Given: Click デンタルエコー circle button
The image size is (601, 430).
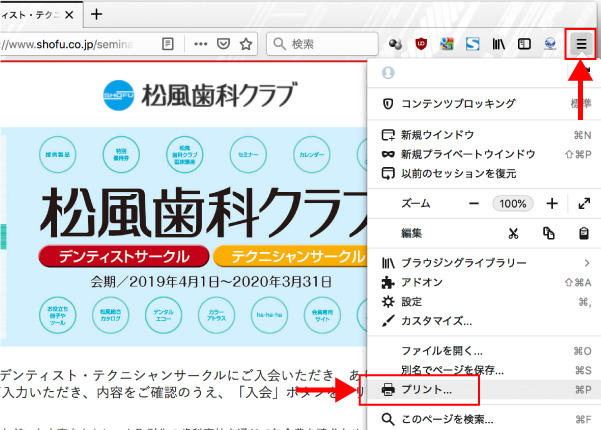Looking at the screenshot, I should 163,315.
